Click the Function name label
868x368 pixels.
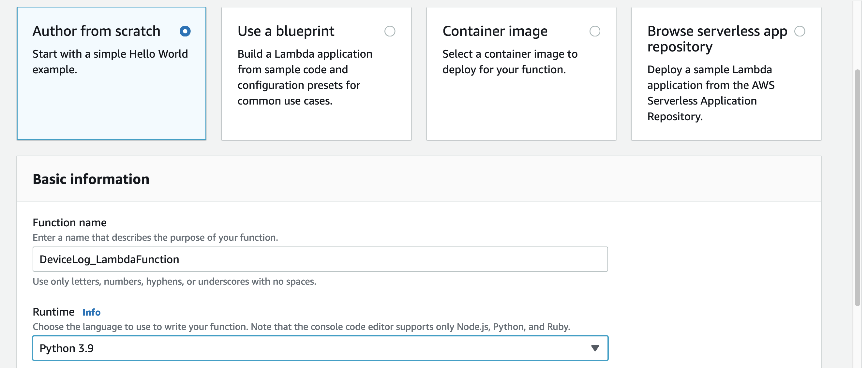pos(69,222)
